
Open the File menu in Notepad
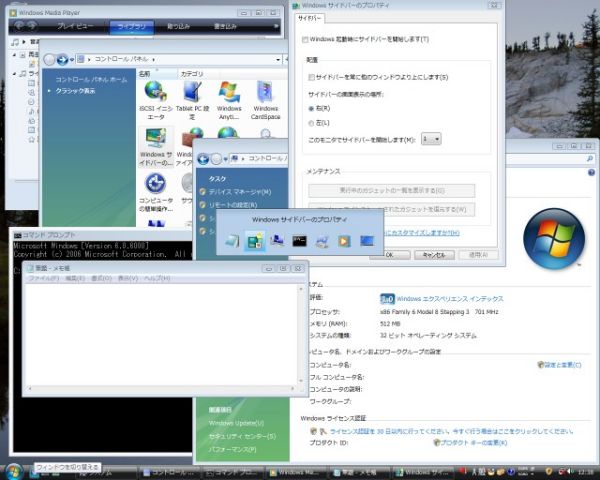tap(43, 278)
